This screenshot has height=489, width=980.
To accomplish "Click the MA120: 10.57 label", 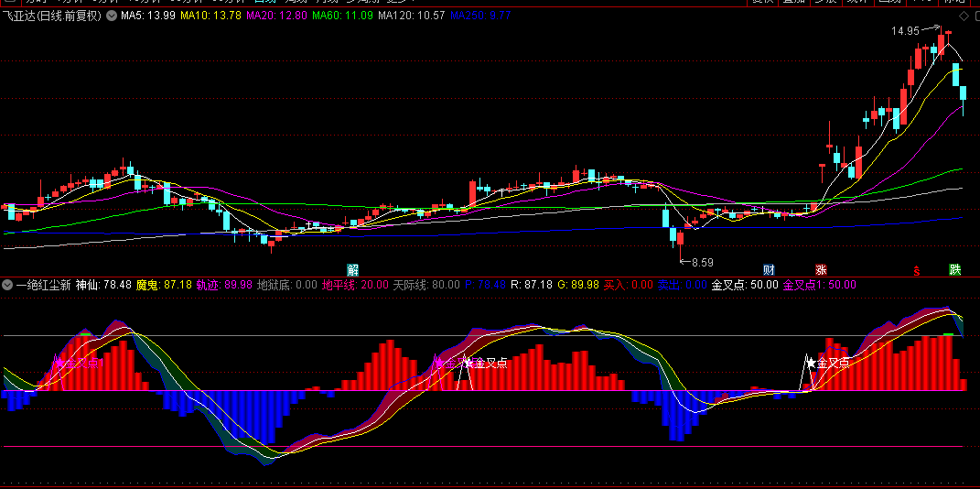I will pos(411,16).
